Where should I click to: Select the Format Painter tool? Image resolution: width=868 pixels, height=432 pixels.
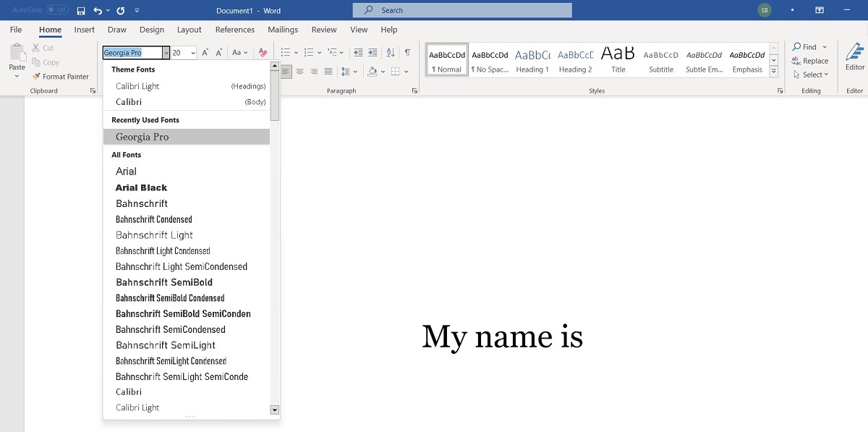click(64, 76)
